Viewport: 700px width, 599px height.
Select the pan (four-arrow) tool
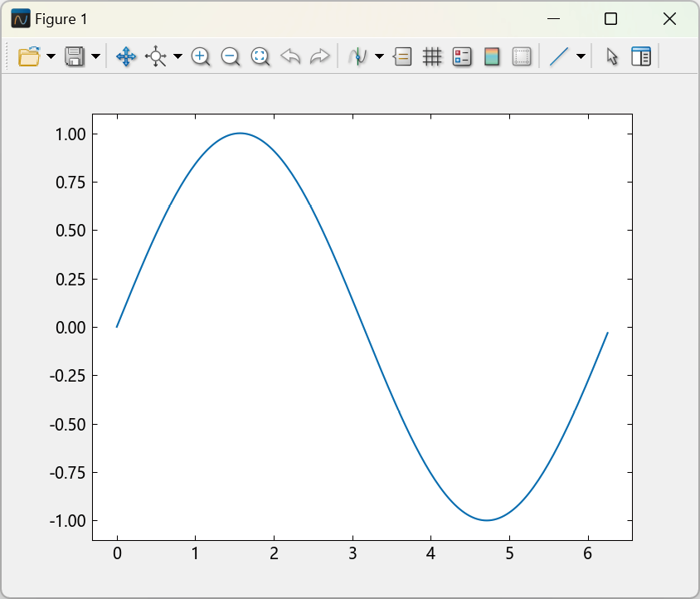pos(126,56)
